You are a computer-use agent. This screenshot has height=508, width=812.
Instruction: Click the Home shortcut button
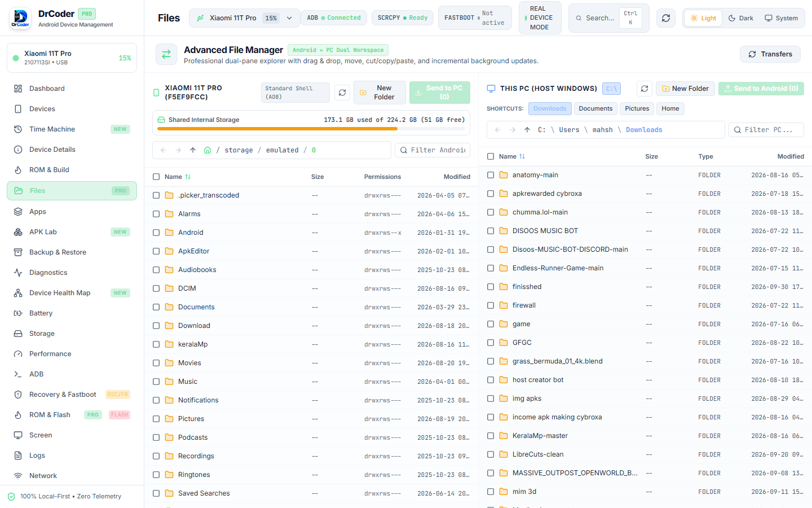[x=670, y=108]
